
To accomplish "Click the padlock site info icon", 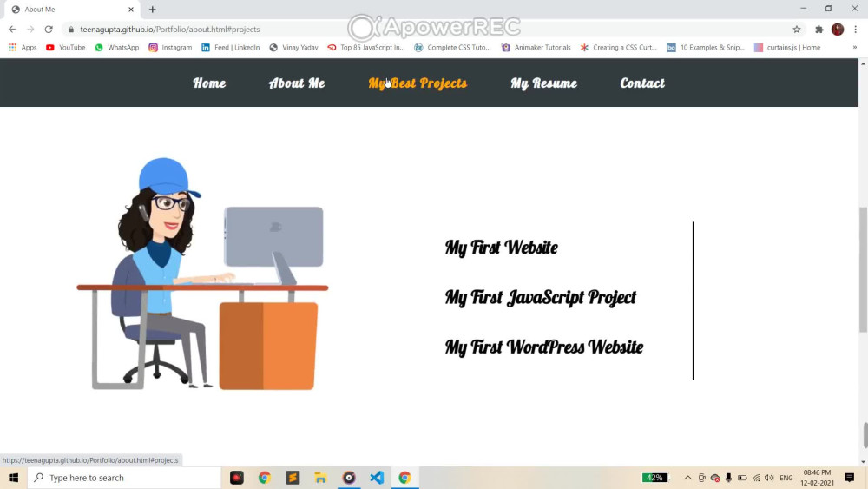I will coord(71,30).
